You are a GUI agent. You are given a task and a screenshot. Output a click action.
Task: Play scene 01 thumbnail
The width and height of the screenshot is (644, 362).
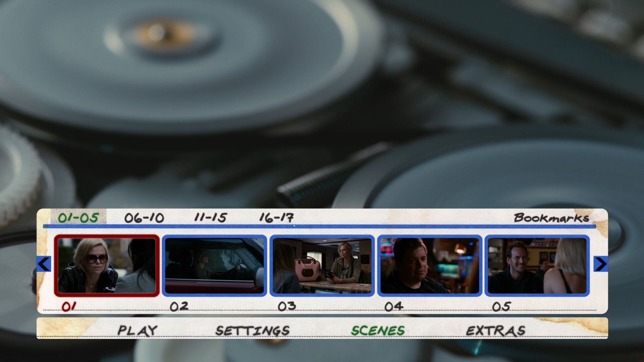tap(107, 266)
